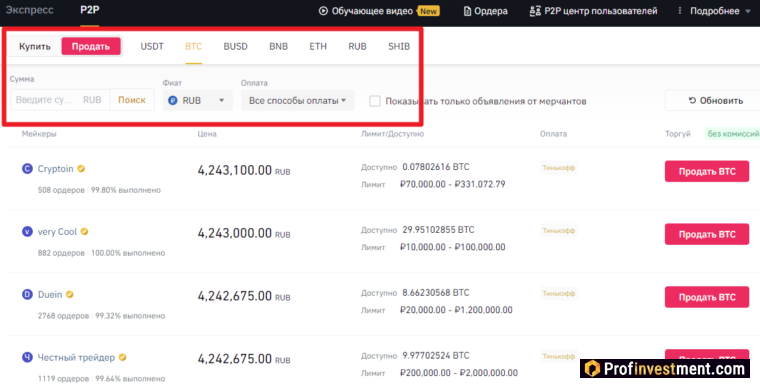Open Cryptoin's maker profile

[56, 169]
